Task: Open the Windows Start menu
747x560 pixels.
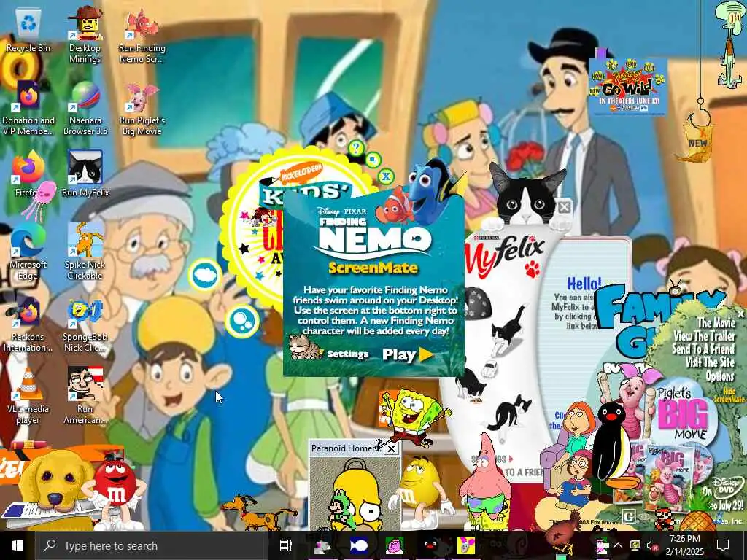Action: [18, 545]
